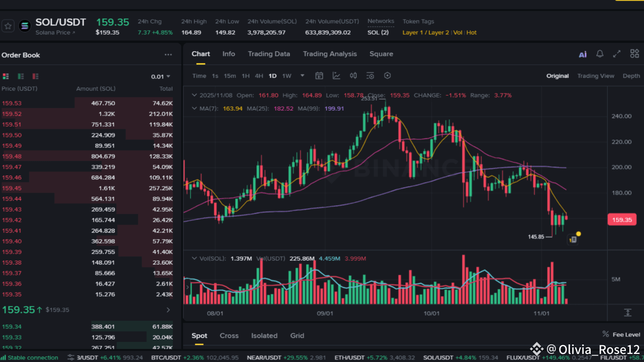Select the sell orders only order book view

(35, 76)
